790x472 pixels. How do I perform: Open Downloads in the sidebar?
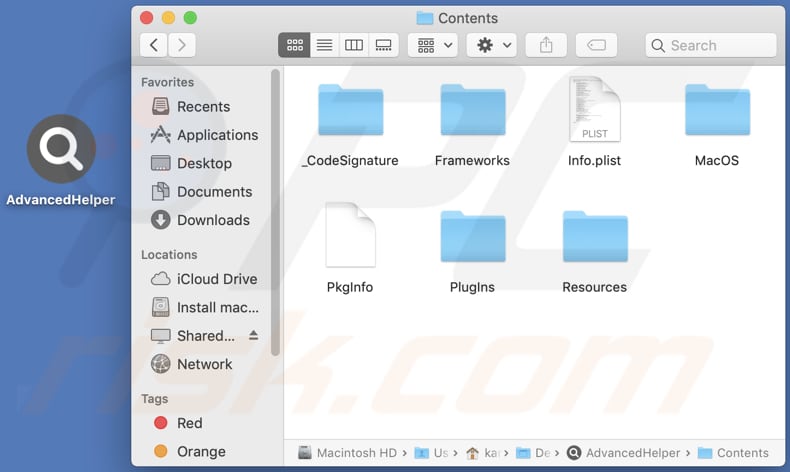pos(201,220)
